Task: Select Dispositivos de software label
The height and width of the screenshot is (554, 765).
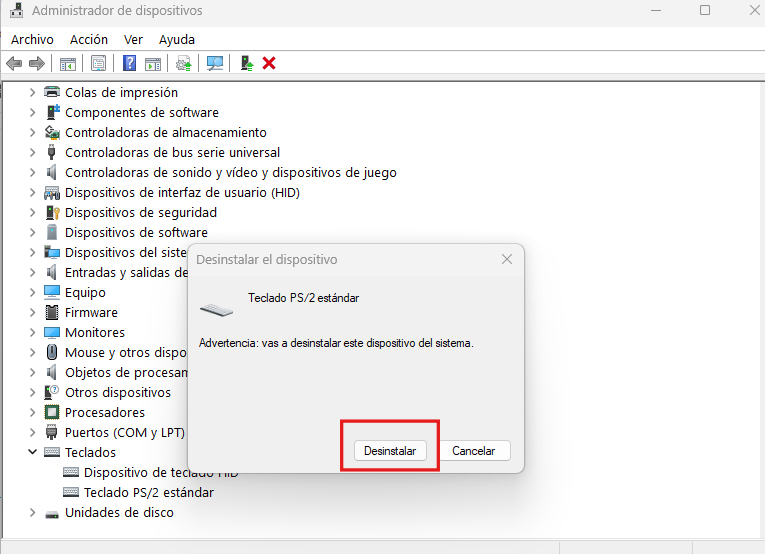Action: [x=137, y=233]
